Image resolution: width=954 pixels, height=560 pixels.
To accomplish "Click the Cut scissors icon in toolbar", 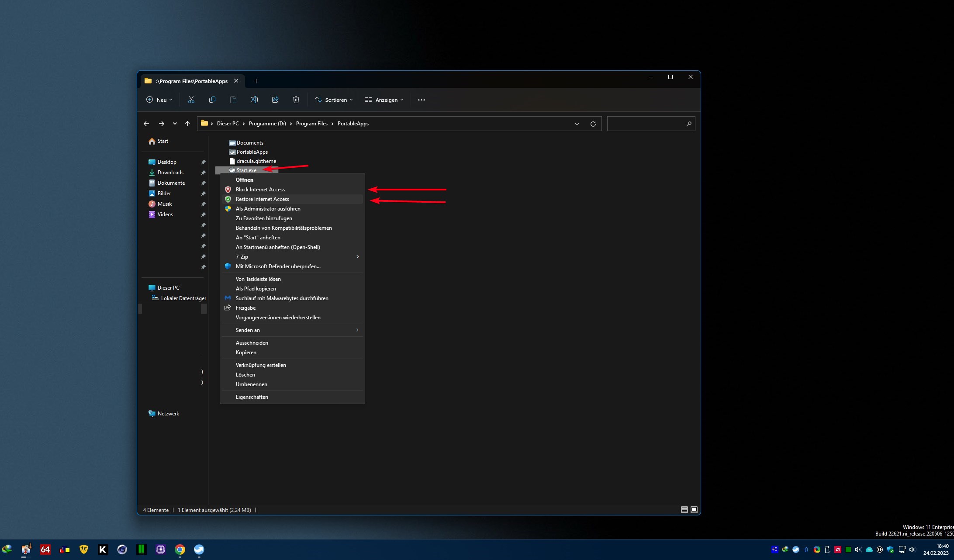I will click(191, 100).
